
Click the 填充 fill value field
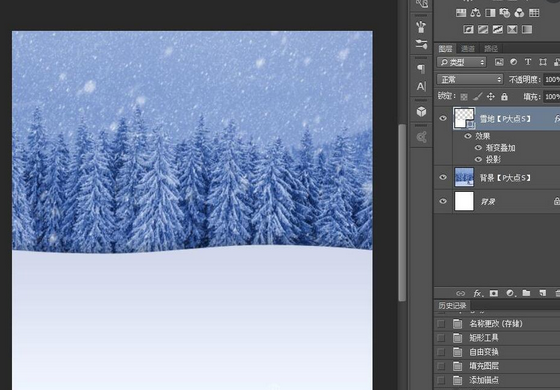pyautogui.click(x=551, y=96)
